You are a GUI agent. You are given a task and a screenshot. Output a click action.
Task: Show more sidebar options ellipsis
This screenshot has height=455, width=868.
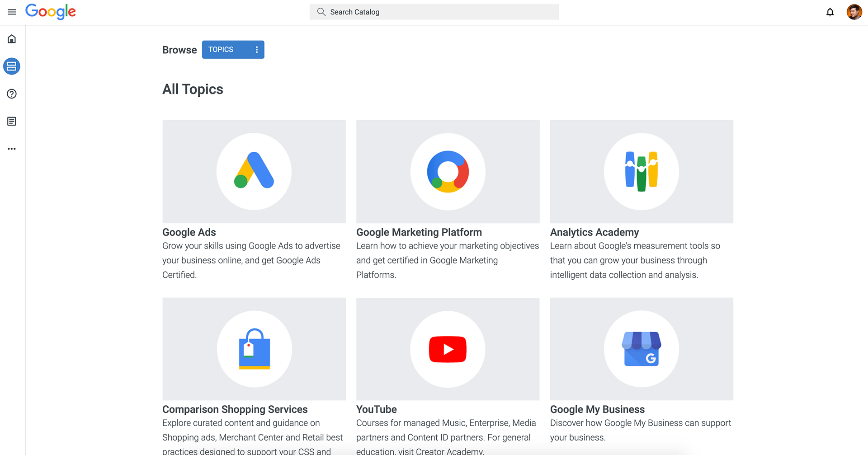tap(12, 149)
